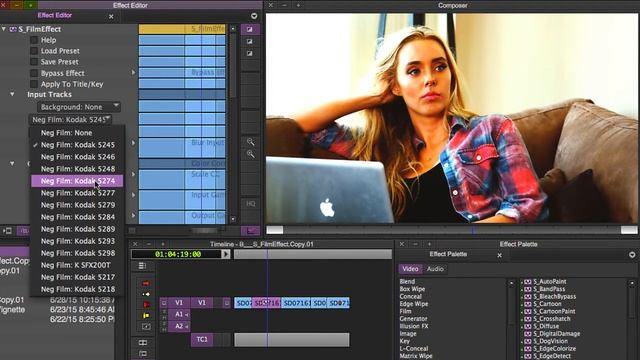Switch to the Audio effects tab
640x360 pixels.
coord(435,269)
